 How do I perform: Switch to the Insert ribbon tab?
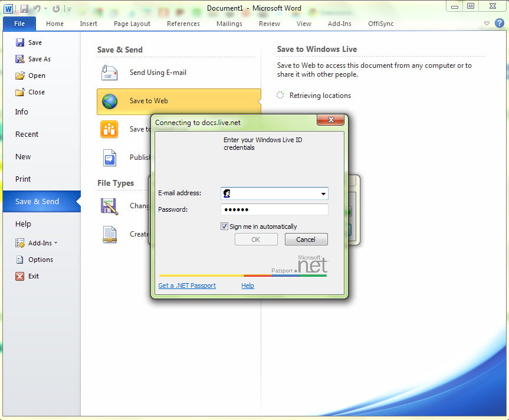click(88, 24)
